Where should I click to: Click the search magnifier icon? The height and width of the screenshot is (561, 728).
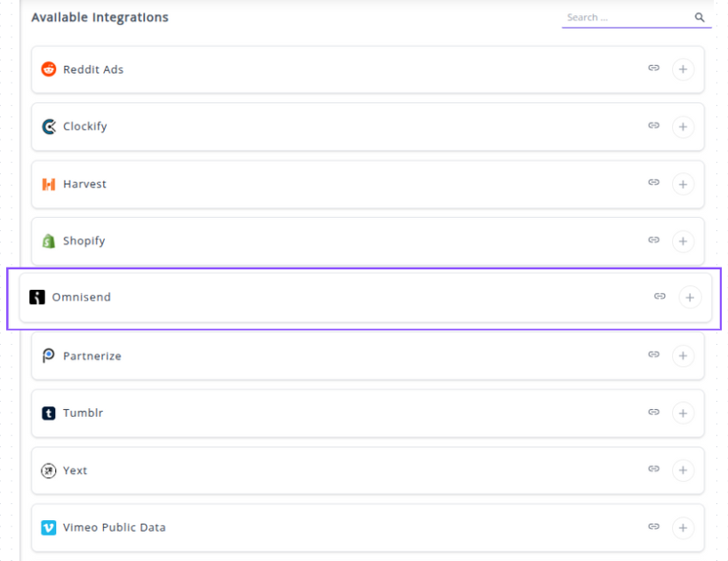pyautogui.click(x=700, y=17)
